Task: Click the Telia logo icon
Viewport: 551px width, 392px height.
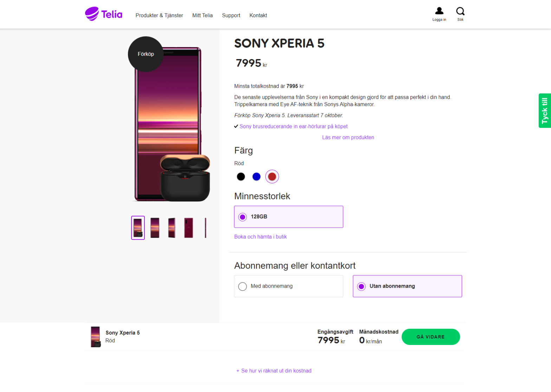Action: point(92,14)
